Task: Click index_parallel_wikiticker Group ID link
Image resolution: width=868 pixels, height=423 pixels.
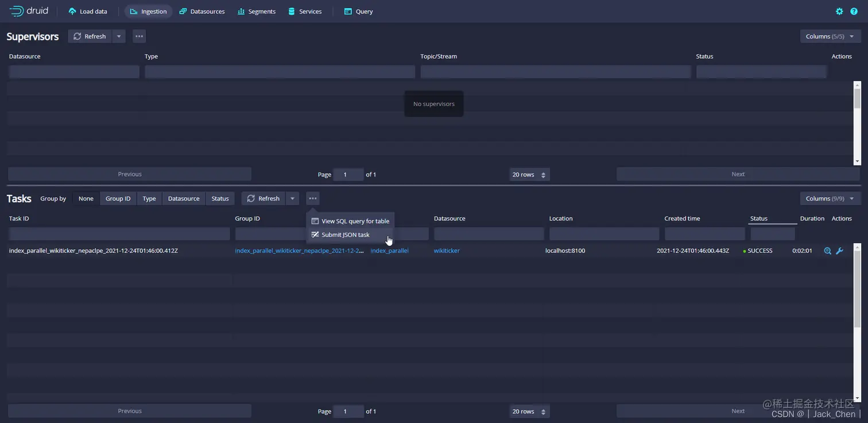Action: (x=299, y=251)
